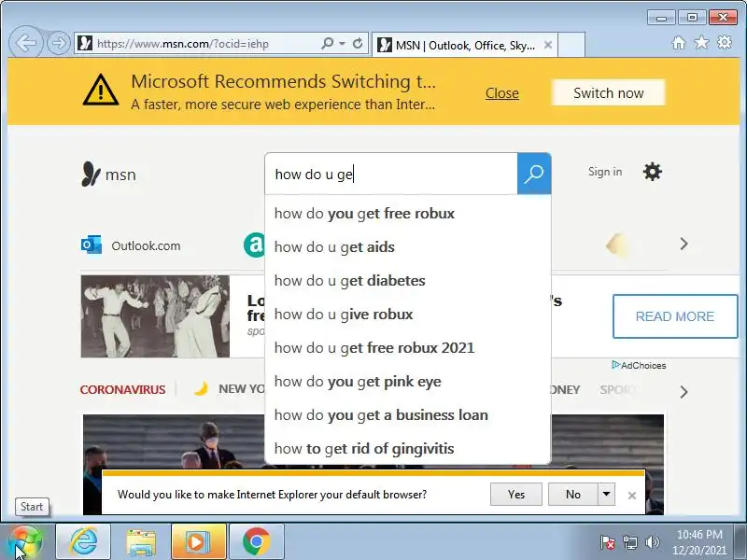The image size is (747, 560).
Task: Click the crescent moon weather icon
Action: point(201,389)
